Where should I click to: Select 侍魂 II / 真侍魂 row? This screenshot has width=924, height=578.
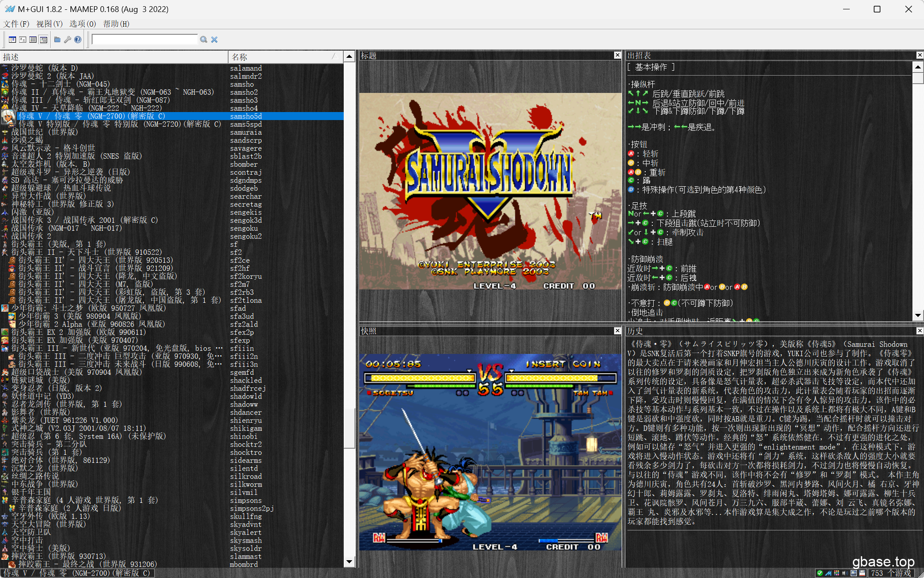[x=112, y=92]
